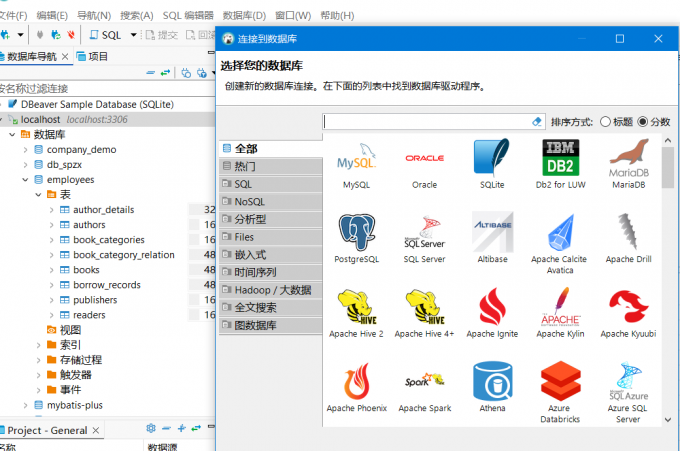Pick the Azure Databricks driver
680x451 pixels.
pyautogui.click(x=560, y=393)
